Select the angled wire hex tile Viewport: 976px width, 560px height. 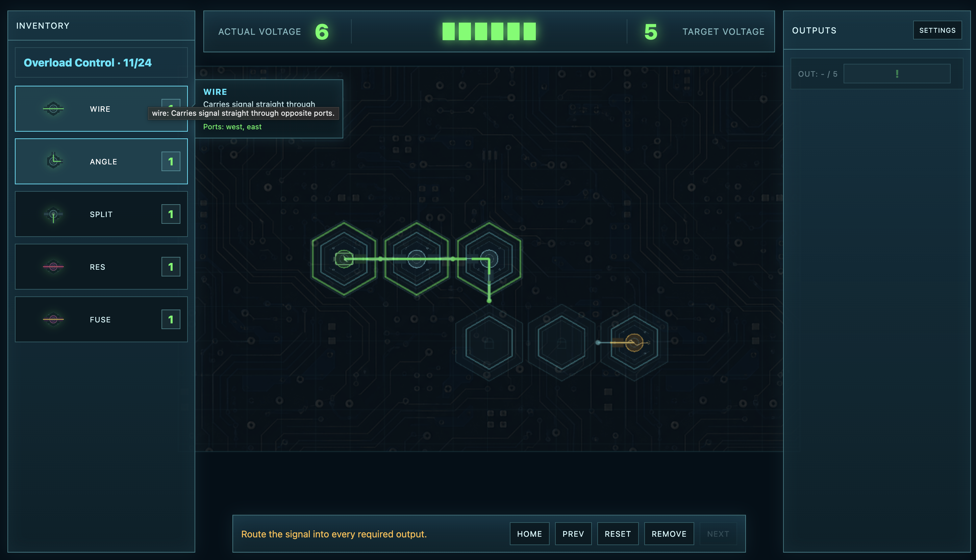(489, 259)
